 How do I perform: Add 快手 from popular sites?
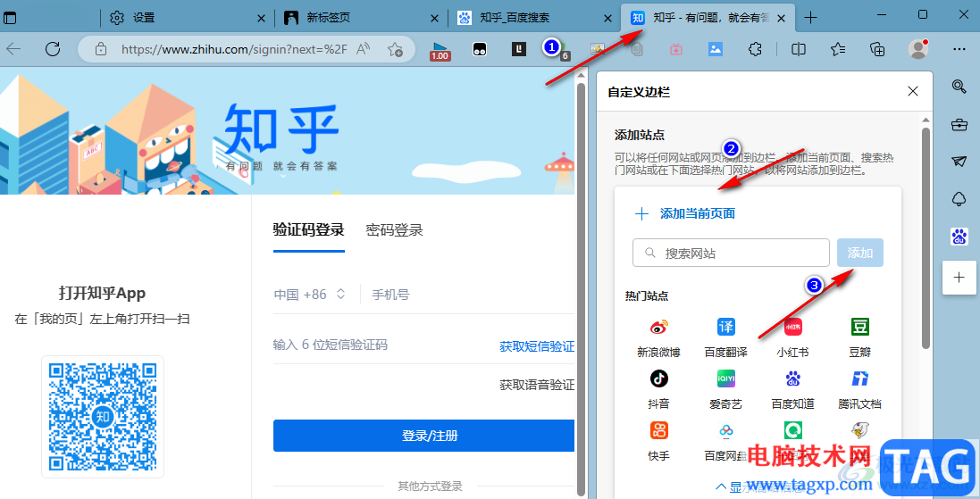[x=658, y=441]
